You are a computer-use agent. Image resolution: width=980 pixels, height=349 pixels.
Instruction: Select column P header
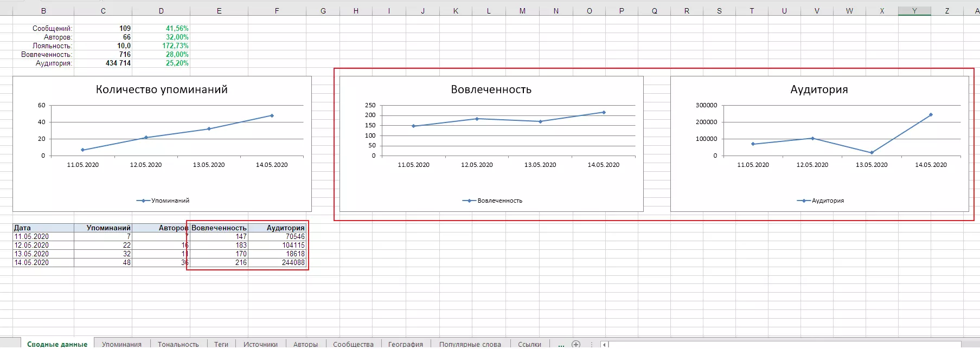click(622, 11)
